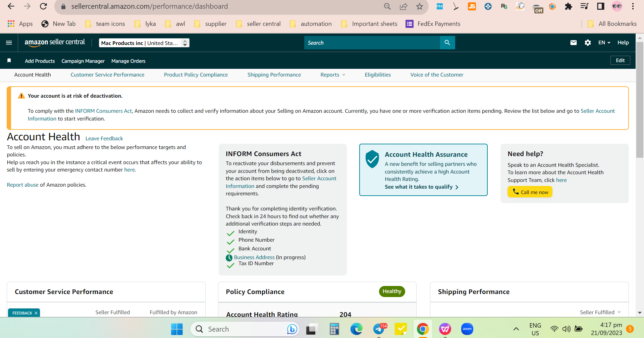Expand the Reports menu
This screenshot has width=644, height=338.
point(333,75)
